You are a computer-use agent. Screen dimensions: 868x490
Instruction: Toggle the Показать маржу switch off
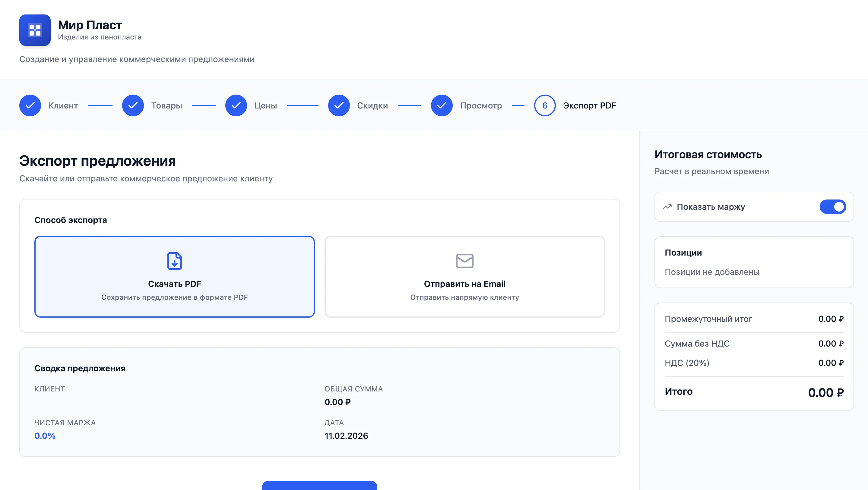832,207
